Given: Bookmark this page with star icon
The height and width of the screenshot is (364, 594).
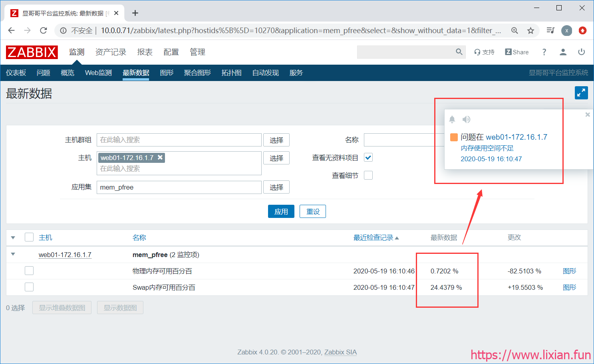Looking at the screenshot, I should (x=530, y=30).
